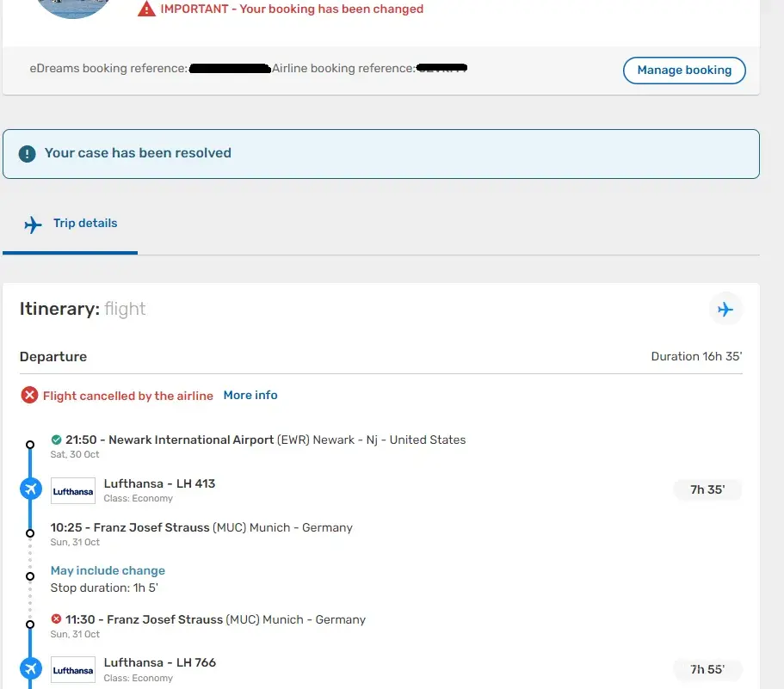Screen dimensions: 784x689
Task: Click the Sat, 30 Oct date label
Action: click(x=75, y=454)
